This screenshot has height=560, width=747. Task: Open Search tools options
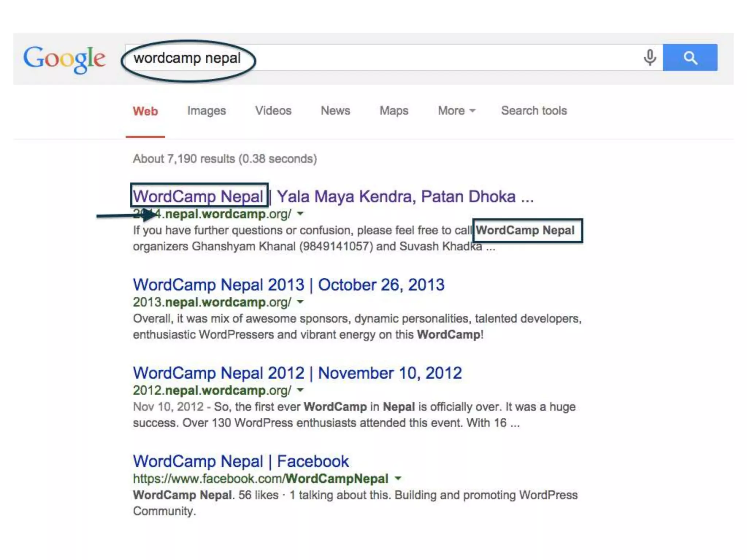click(x=534, y=110)
